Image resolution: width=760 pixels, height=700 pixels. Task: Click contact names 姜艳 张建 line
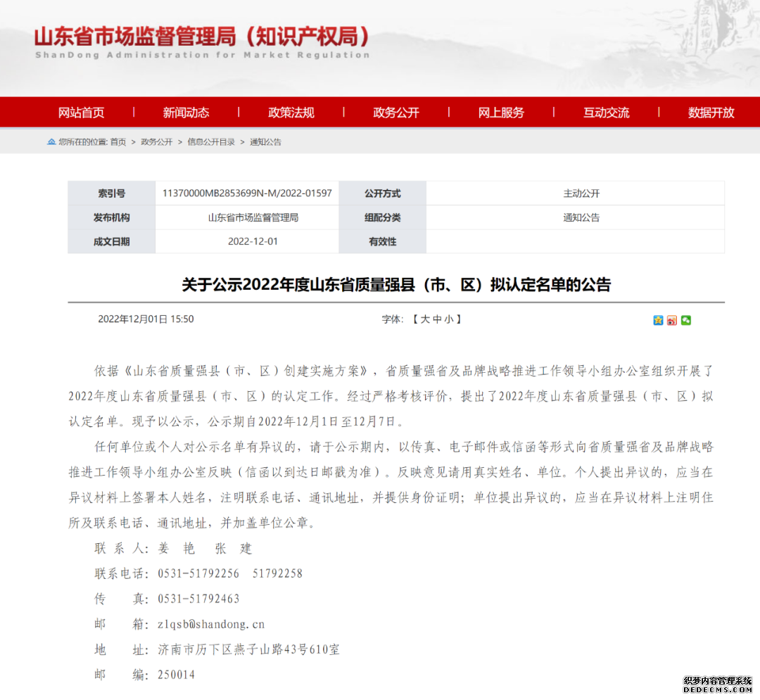click(205, 548)
